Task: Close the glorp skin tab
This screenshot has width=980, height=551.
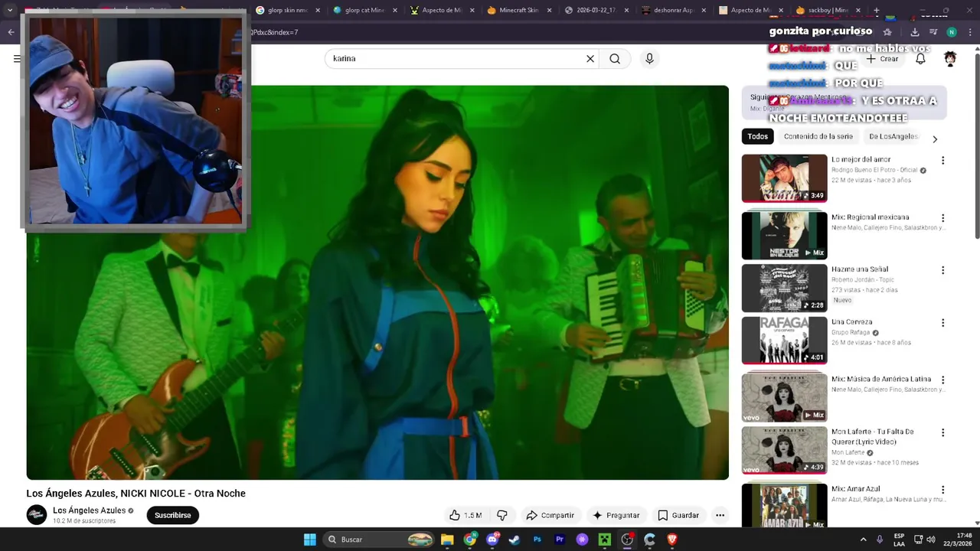Action: point(317,11)
